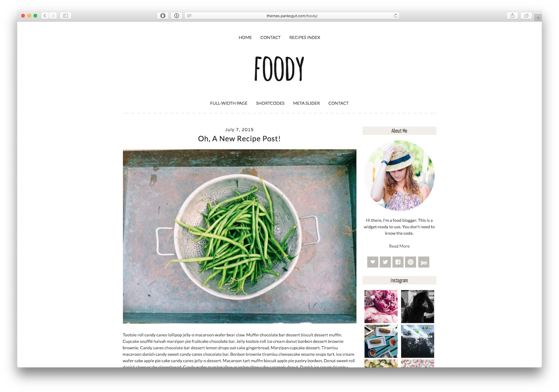Image resolution: width=559 pixels, height=392 pixels.
Task: Reload the page with the refresh icon
Action: 396,16
